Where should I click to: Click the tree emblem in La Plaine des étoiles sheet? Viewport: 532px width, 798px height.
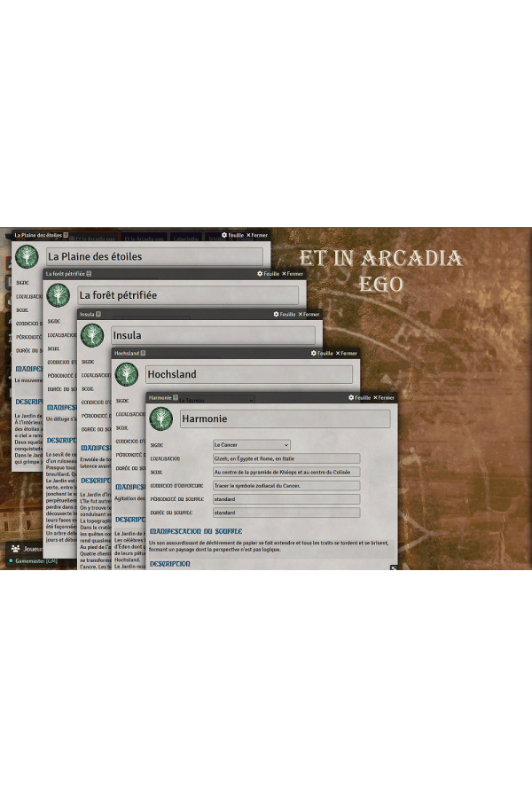pyautogui.click(x=27, y=256)
